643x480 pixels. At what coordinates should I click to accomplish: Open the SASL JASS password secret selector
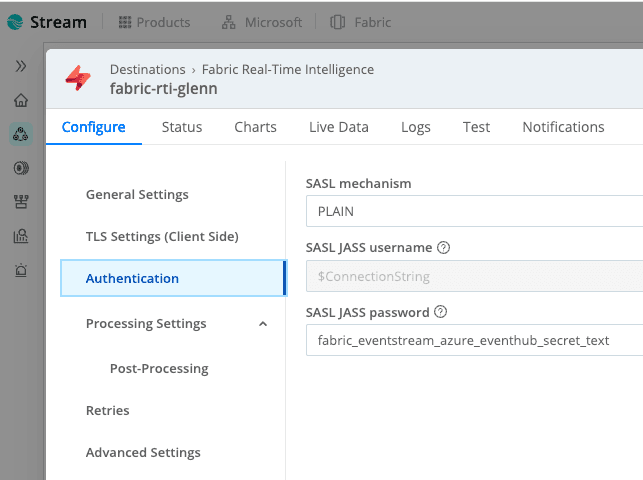[474, 340]
